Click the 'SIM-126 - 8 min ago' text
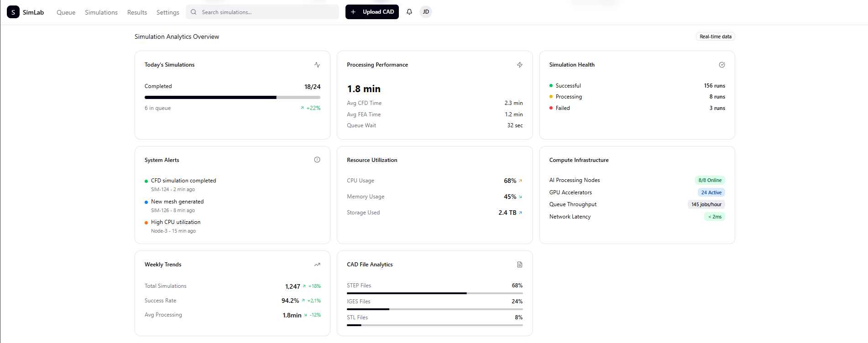This screenshot has width=868, height=343. coord(173,210)
